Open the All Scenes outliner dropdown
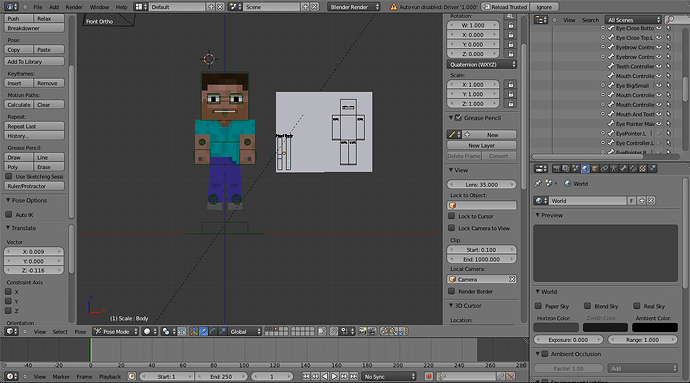The width and height of the screenshot is (690, 383). [x=633, y=20]
